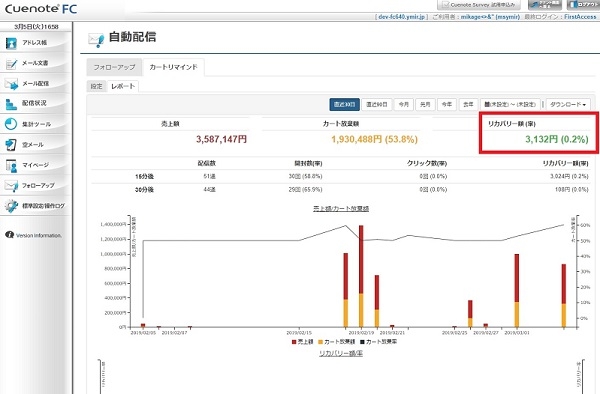Open the 標準設定操作ログ gear icon
The height and width of the screenshot is (394, 600).
pyautogui.click(x=11, y=206)
